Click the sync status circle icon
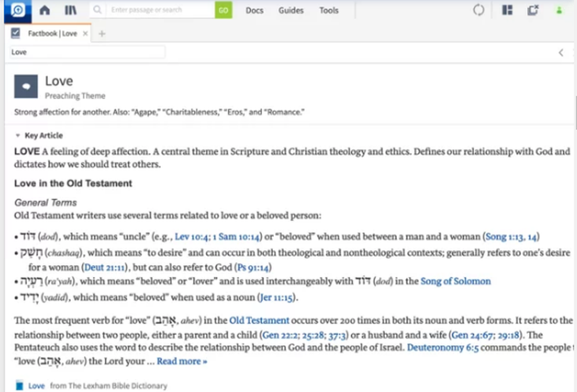Image resolution: width=577 pixels, height=392 pixels. click(x=478, y=10)
